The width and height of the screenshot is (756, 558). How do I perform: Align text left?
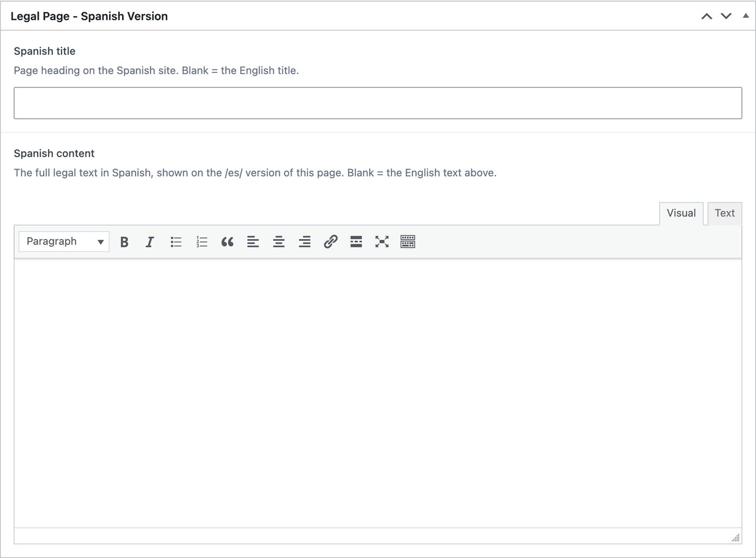click(x=253, y=242)
